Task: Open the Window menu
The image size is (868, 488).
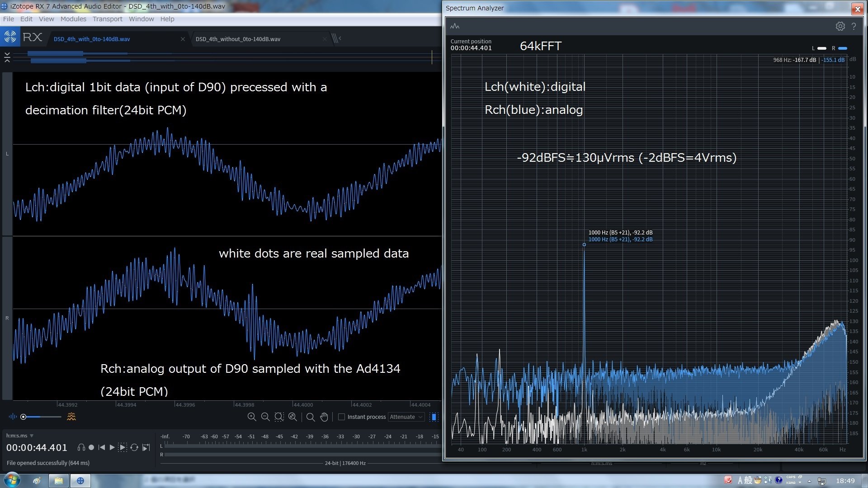Action: coord(141,19)
